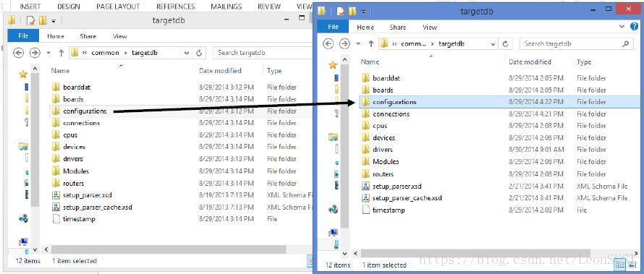
Task: Go up one level in the left window
Action: [x=61, y=53]
